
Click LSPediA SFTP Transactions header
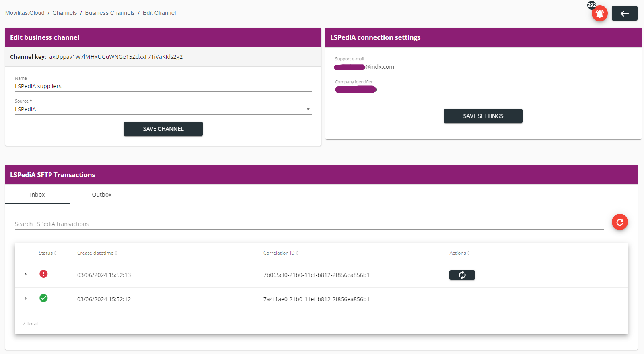tap(321, 175)
